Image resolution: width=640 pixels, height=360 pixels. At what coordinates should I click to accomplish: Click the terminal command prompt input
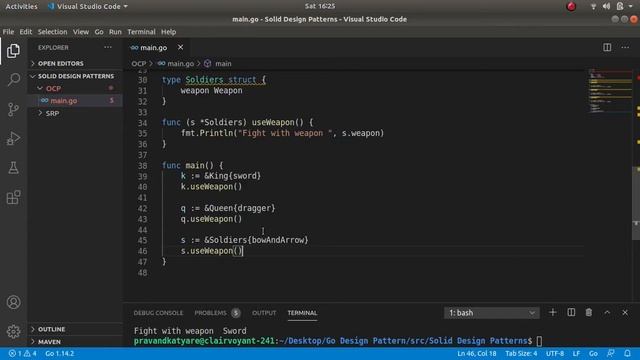coord(539,341)
